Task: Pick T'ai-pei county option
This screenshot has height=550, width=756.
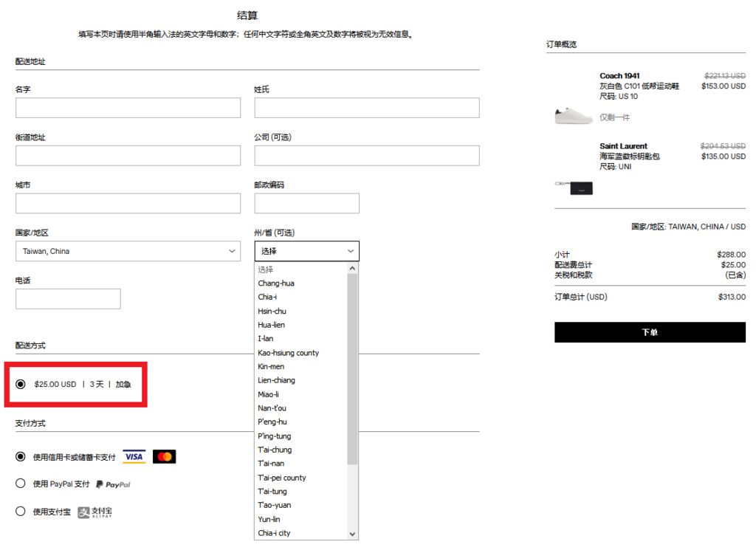Action: click(x=301, y=478)
